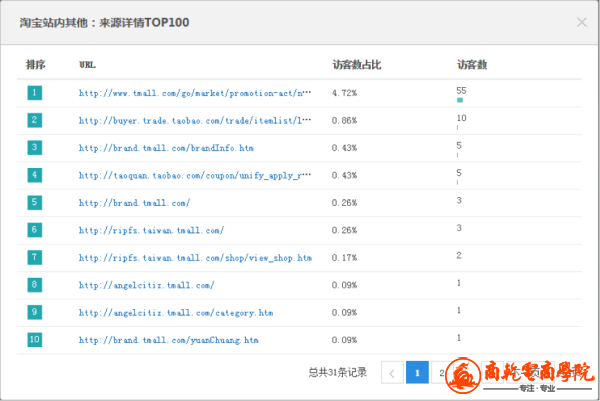Click rank badge number 7

click(34, 257)
